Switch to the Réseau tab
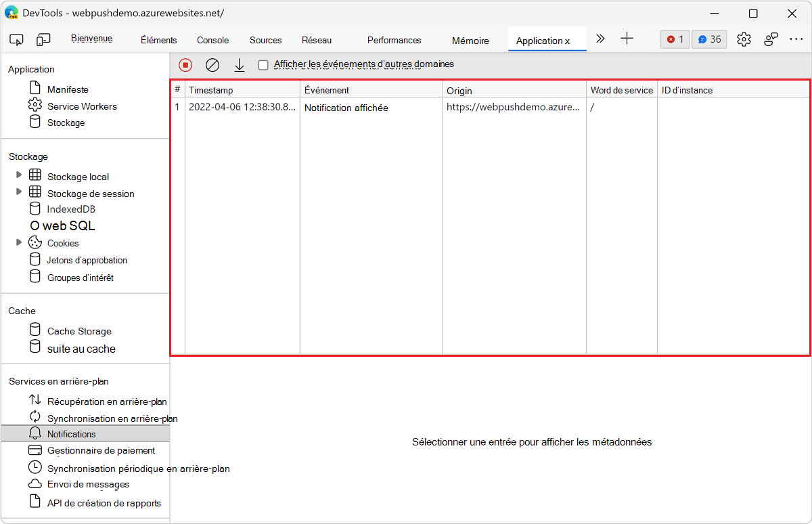Viewport: 812px width, 524px height. (x=316, y=40)
